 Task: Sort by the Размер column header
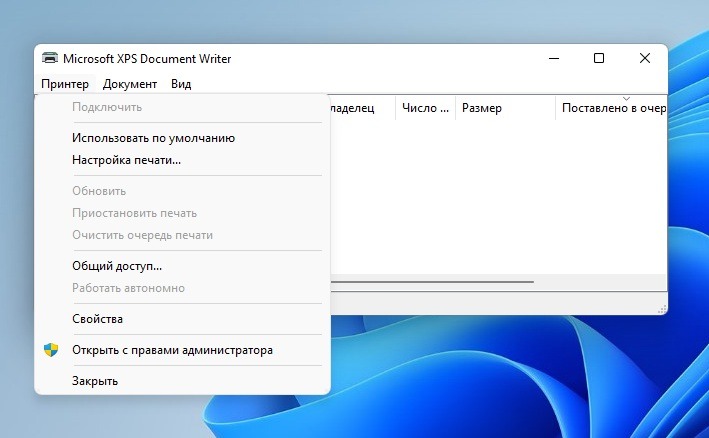pyautogui.click(x=505, y=108)
